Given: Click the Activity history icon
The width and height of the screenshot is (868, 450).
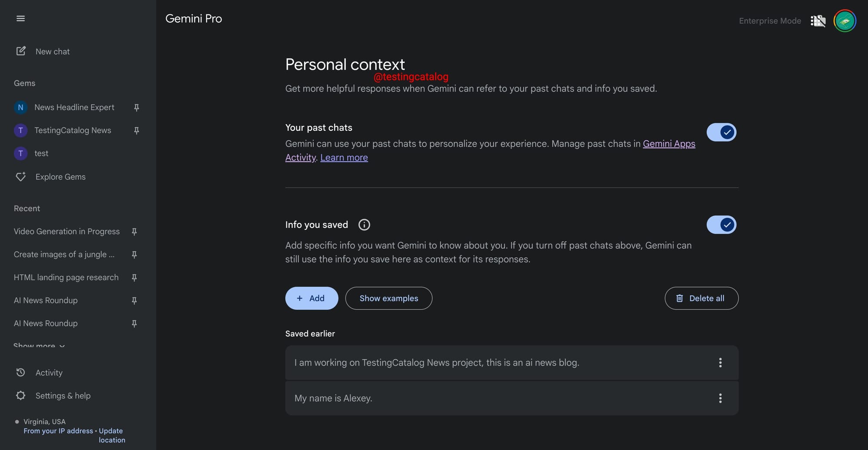Looking at the screenshot, I should point(21,373).
